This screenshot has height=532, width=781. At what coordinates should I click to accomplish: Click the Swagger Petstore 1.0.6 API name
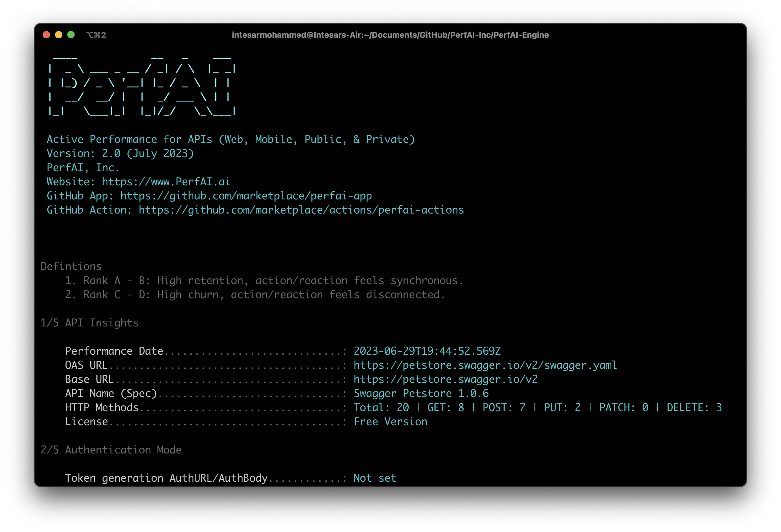point(421,393)
